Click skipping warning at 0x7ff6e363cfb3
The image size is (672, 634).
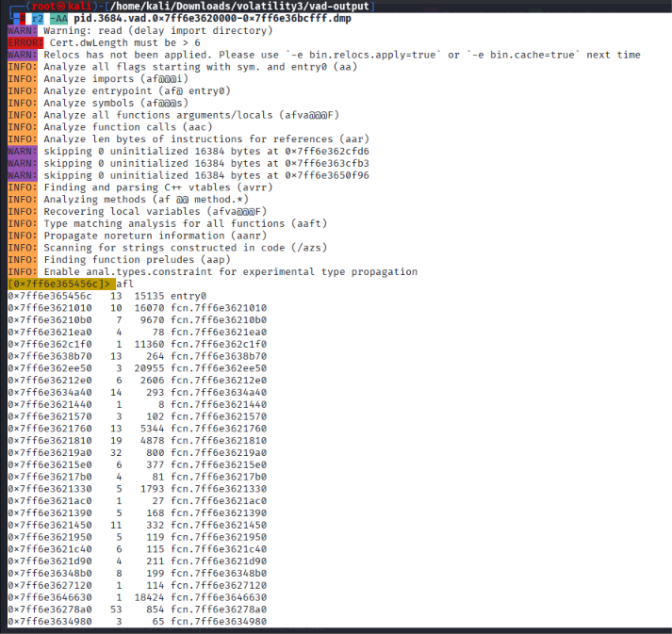[206, 163]
